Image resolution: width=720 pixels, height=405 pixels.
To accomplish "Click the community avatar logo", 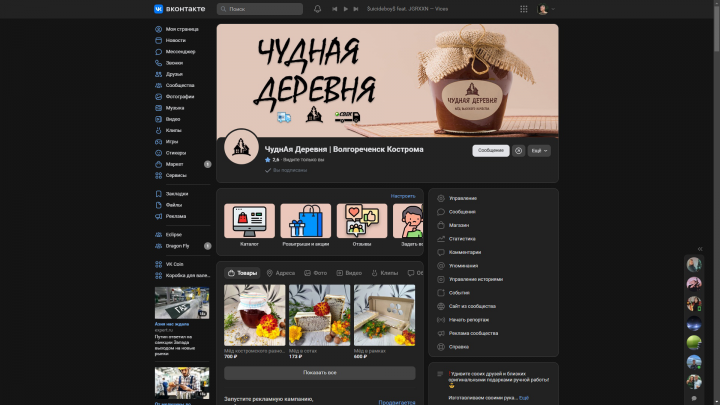I will tap(241, 147).
